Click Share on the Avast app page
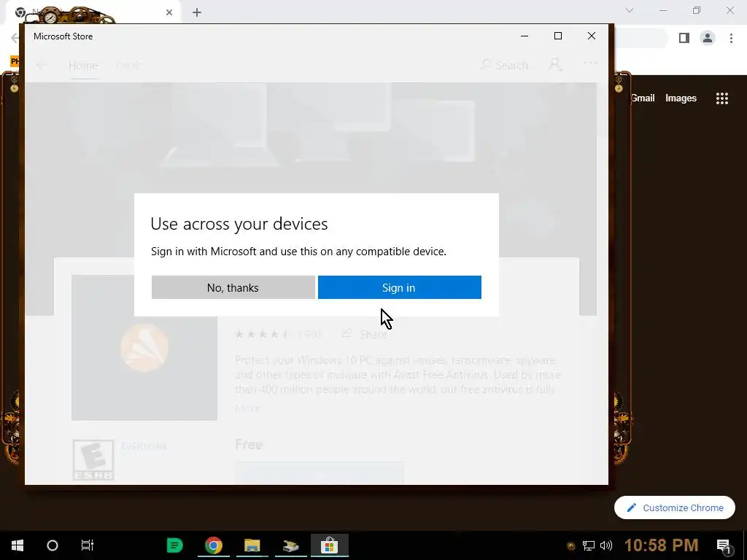Image resolution: width=747 pixels, height=560 pixels. [x=365, y=334]
